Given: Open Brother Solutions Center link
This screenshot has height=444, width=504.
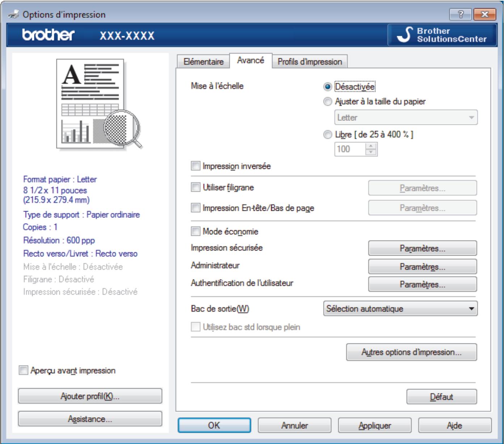Looking at the screenshot, I should pyautogui.click(x=442, y=35).
